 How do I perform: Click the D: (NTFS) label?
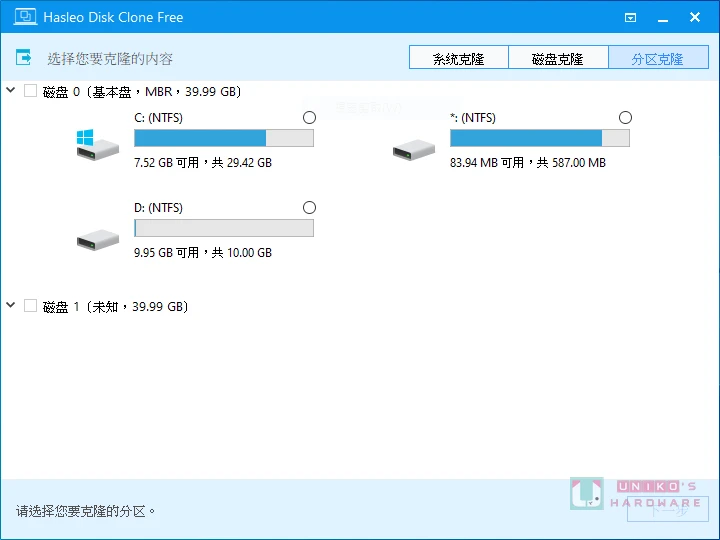[158, 208]
